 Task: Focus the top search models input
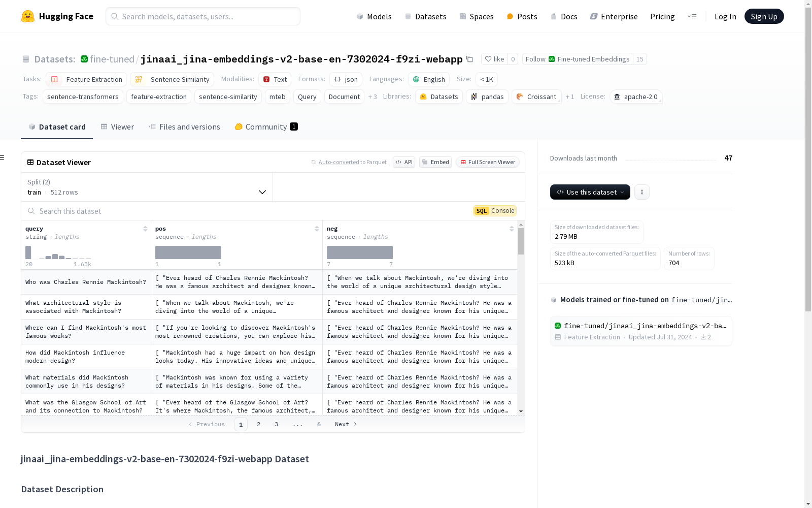[x=203, y=16]
